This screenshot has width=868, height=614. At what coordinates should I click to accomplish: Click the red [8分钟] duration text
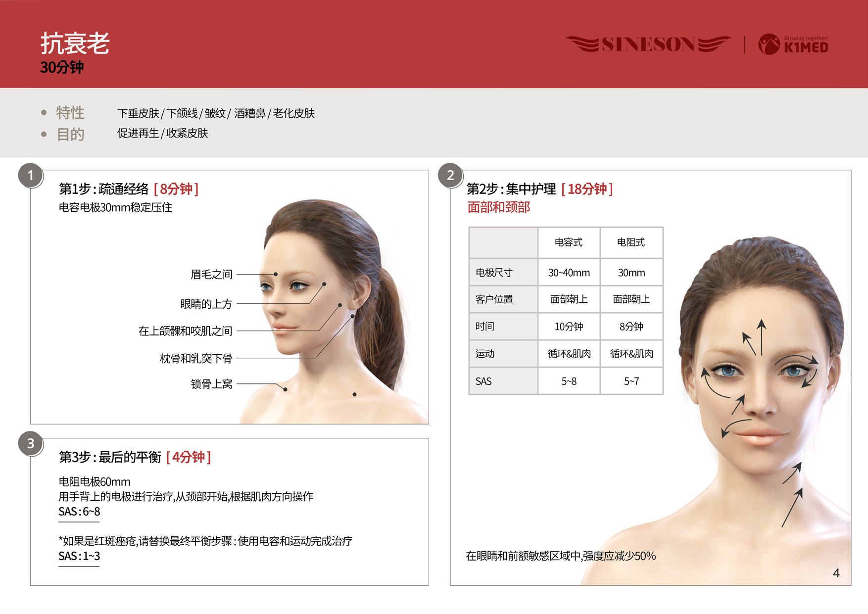(x=176, y=189)
